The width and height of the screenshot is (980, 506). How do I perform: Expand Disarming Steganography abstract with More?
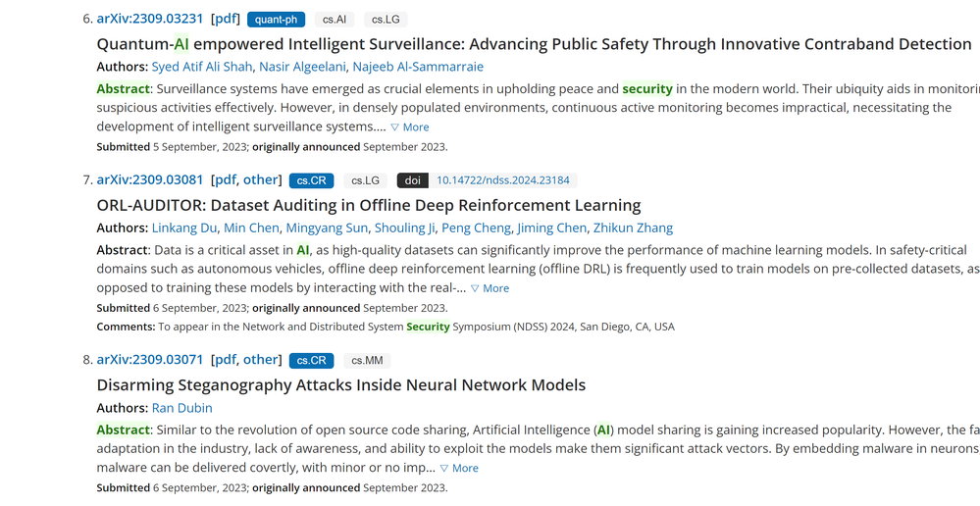[459, 468]
